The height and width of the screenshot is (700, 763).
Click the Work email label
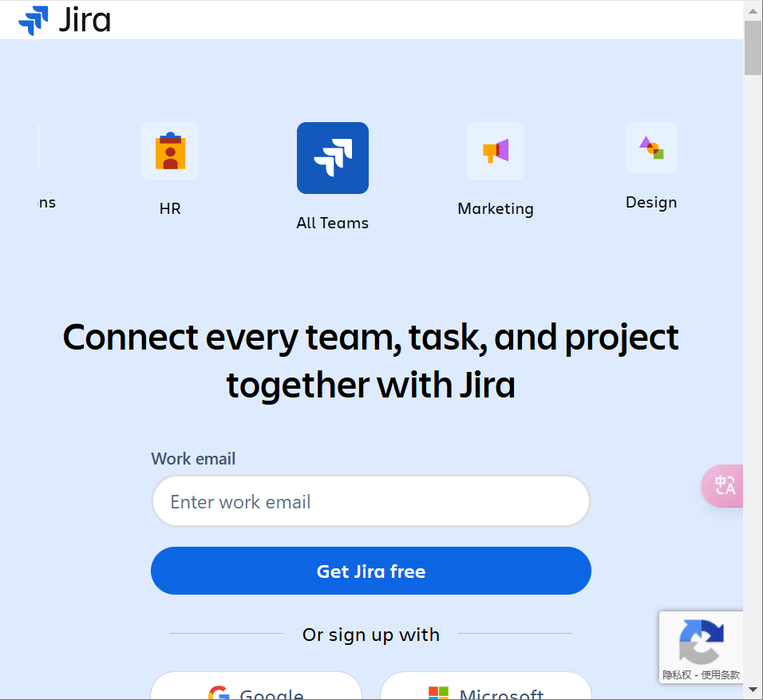[193, 459]
